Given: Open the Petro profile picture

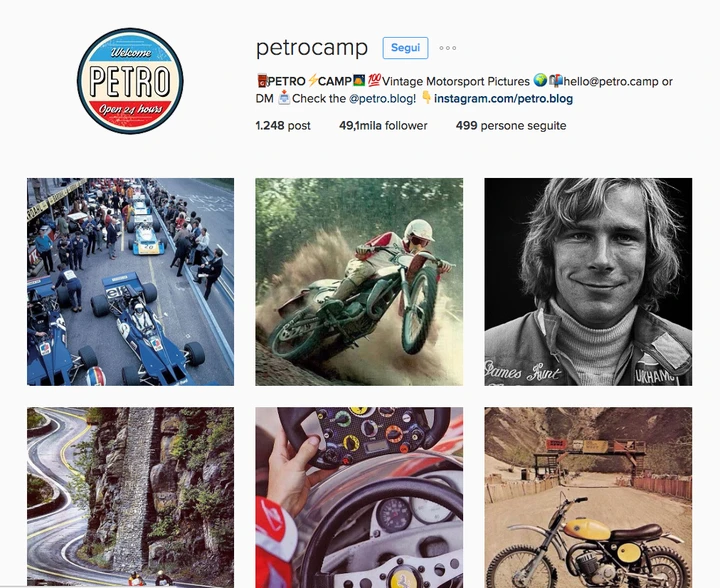Looking at the screenshot, I should point(130,81).
